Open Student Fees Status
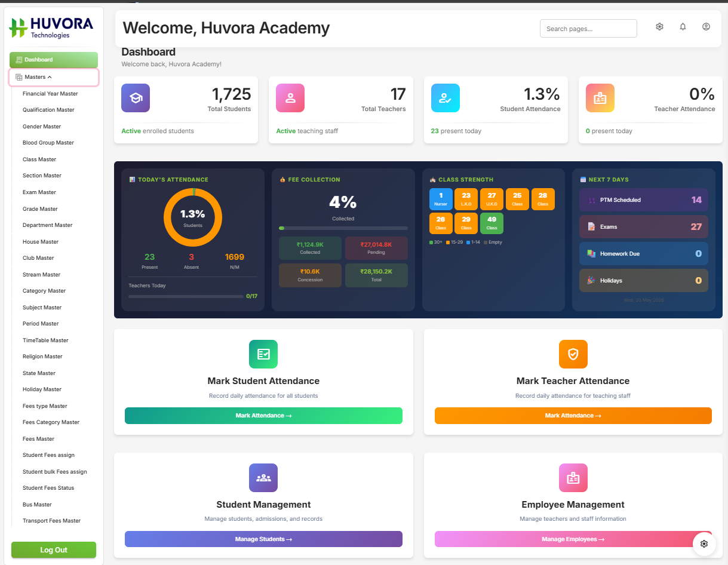Viewport: 728px width, 565px height. [x=48, y=488]
